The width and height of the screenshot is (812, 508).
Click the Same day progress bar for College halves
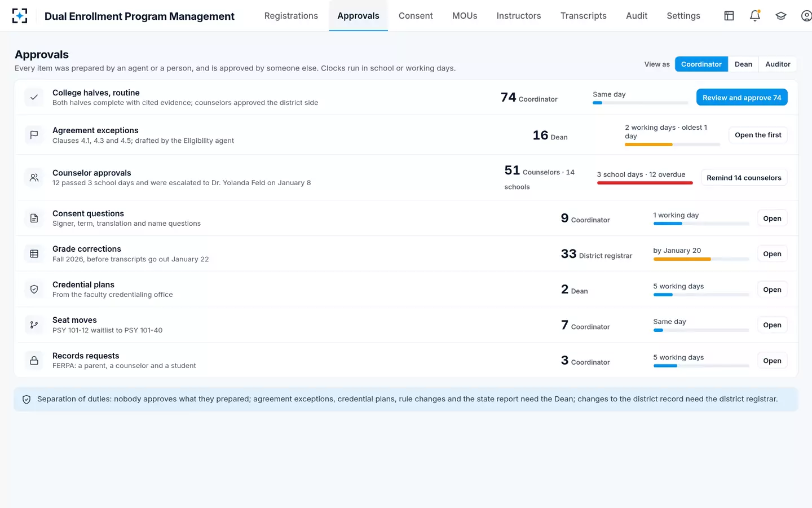pos(640,103)
